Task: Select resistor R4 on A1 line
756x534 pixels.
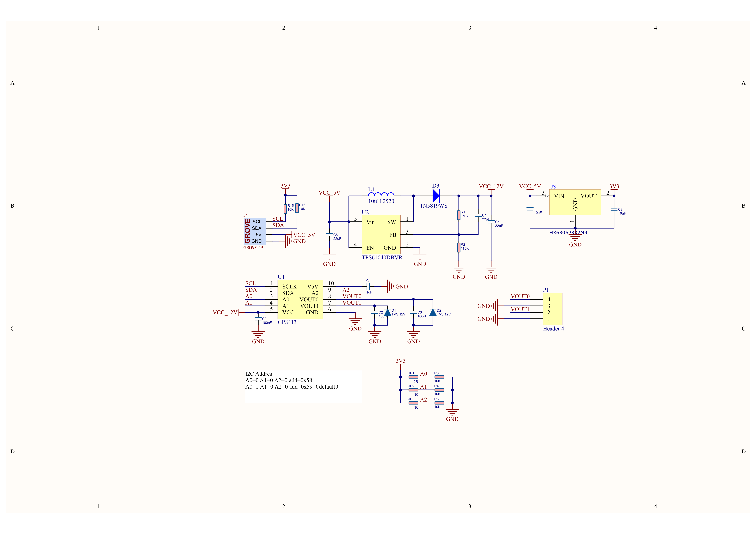Action: [x=439, y=390]
